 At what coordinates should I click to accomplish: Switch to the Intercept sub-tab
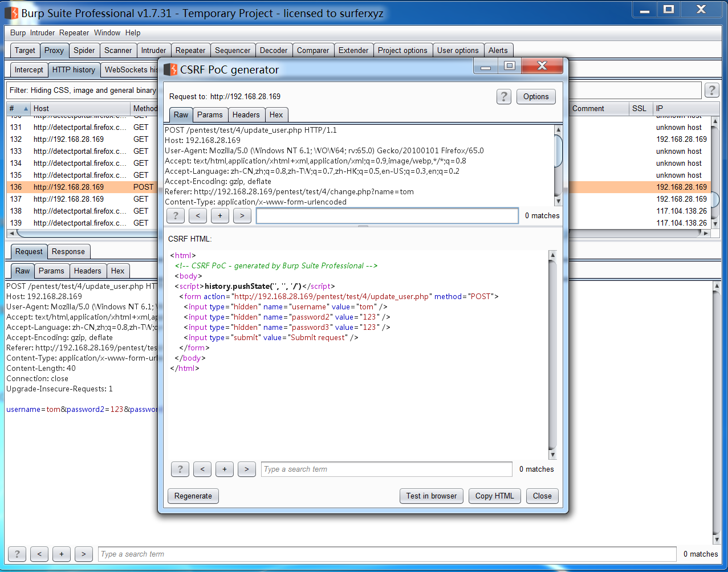[x=29, y=70]
